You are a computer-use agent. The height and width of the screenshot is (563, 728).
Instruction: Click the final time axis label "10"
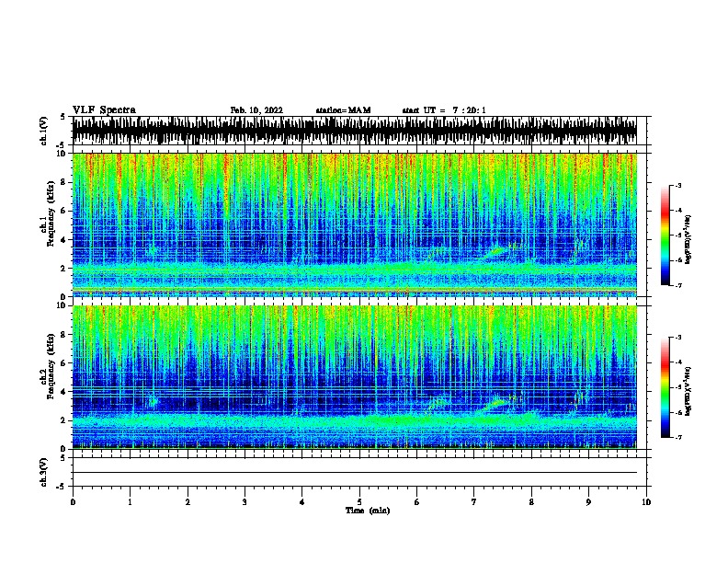(646, 502)
